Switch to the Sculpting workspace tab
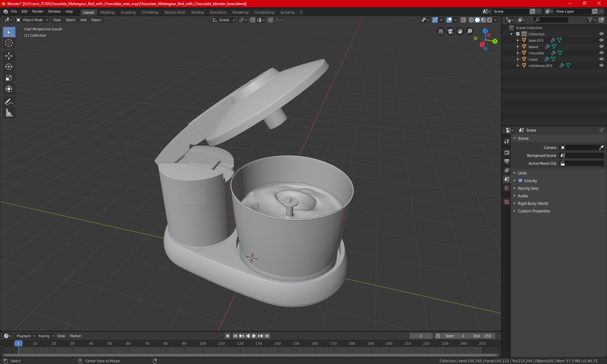Screen dimensions: 607x364 click(x=128, y=12)
